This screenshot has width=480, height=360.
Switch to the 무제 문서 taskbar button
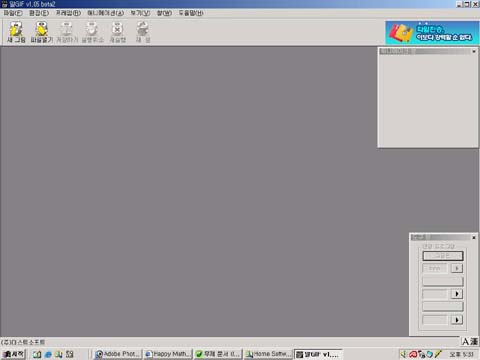(x=218, y=354)
